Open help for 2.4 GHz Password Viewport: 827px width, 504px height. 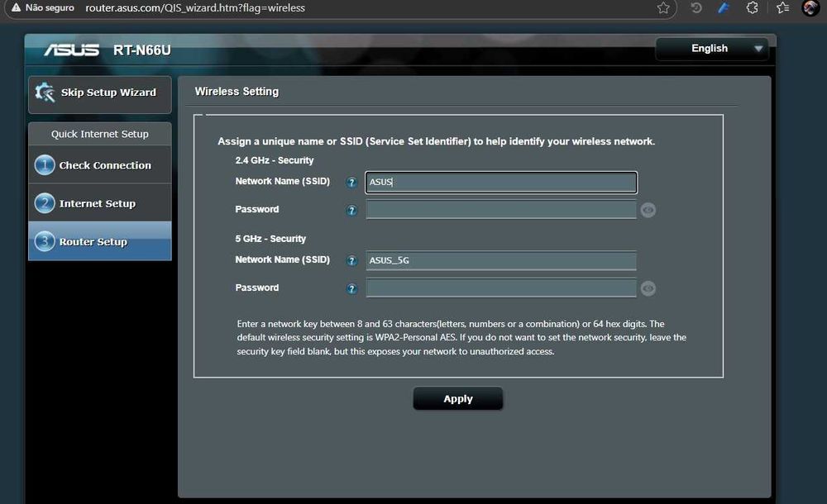351,211
